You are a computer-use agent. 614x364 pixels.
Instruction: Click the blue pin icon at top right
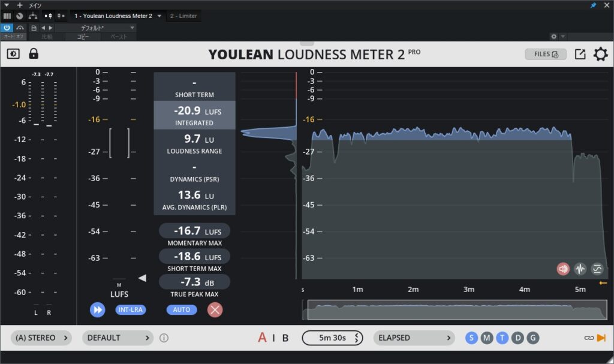[x=593, y=5]
